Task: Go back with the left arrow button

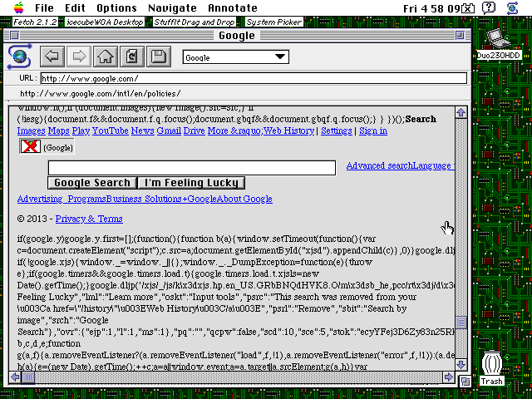Action: tap(52, 57)
